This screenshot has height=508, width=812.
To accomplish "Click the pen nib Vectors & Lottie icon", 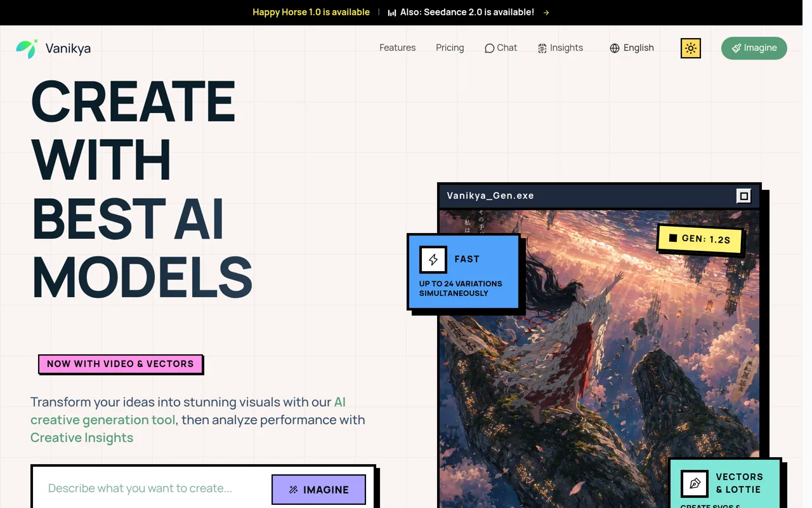I will coord(695,484).
